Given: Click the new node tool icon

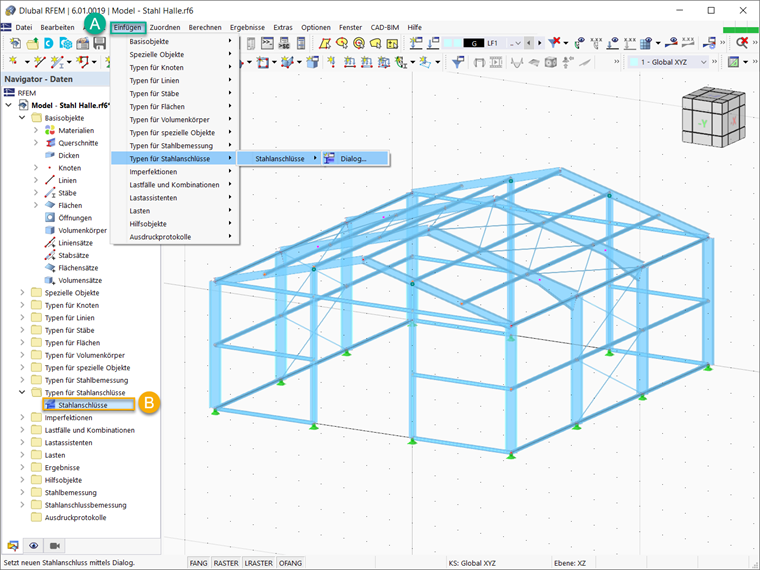Looking at the screenshot, I should 13,62.
